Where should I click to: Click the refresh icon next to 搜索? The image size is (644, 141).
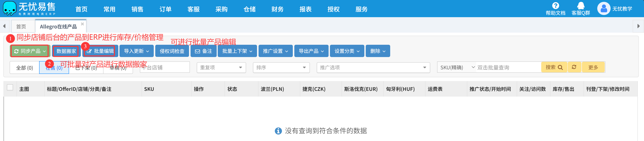[x=574, y=67]
